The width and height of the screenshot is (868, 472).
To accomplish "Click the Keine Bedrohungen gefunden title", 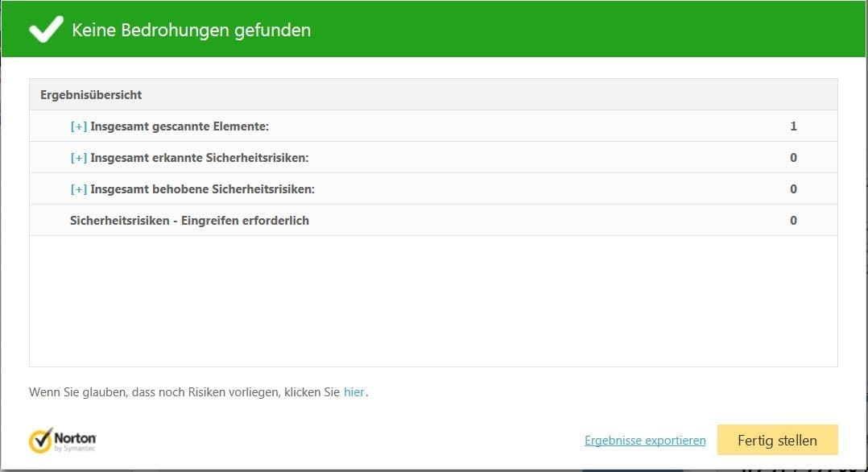I will click(191, 30).
